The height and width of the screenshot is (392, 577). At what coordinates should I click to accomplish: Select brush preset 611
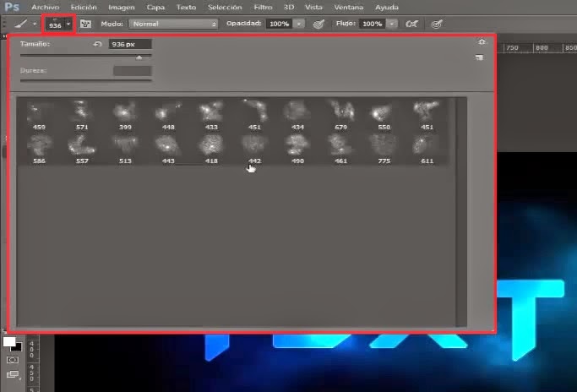point(427,149)
